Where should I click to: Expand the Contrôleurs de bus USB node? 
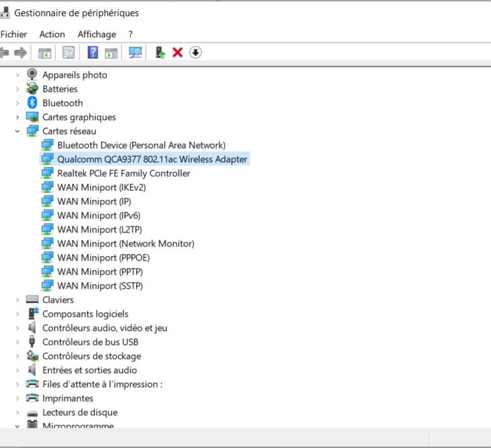tap(17, 342)
